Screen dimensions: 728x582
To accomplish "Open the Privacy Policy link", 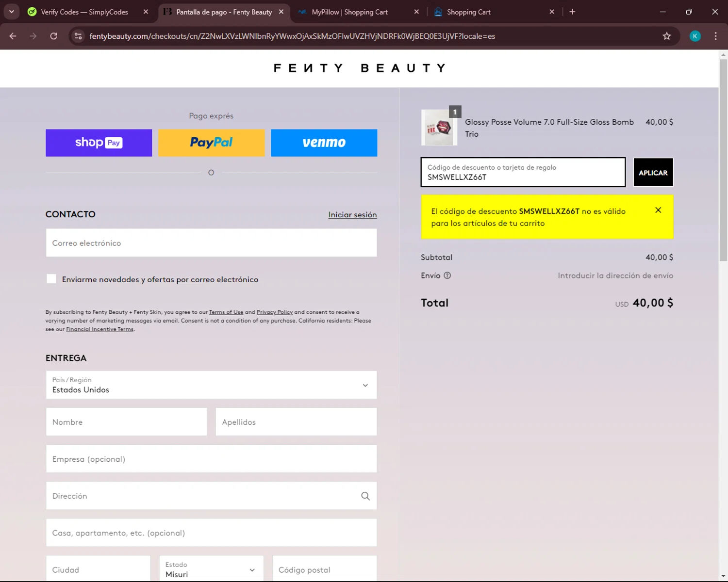I will pos(275,312).
